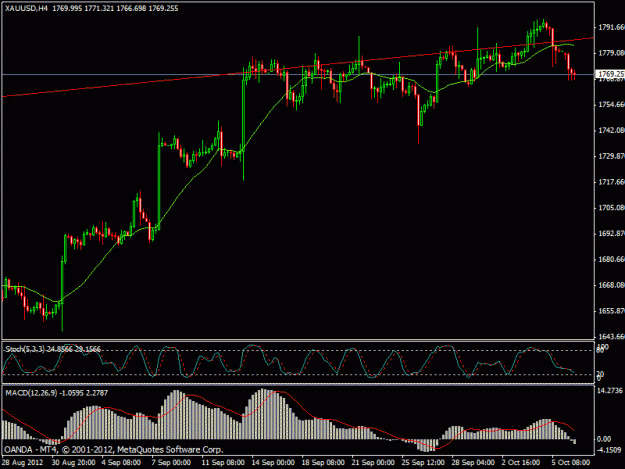Viewport: 625px width, 469px height.
Task: Click the 21 Sep 00:00 time label
Action: click(x=373, y=463)
